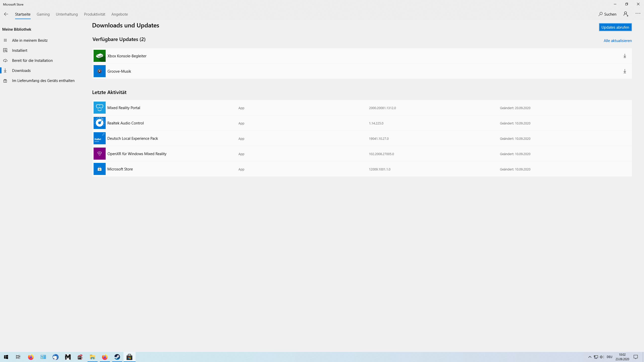Click the back arrow icon
644x362 pixels.
6,14
